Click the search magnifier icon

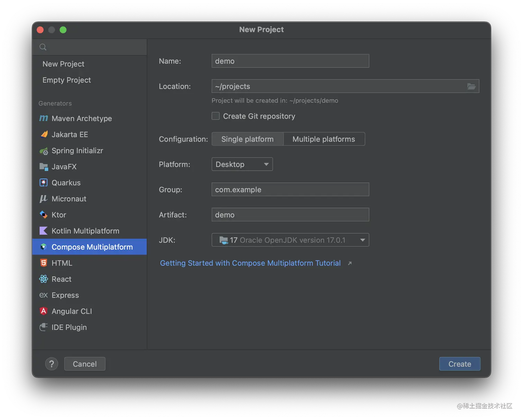(x=43, y=47)
